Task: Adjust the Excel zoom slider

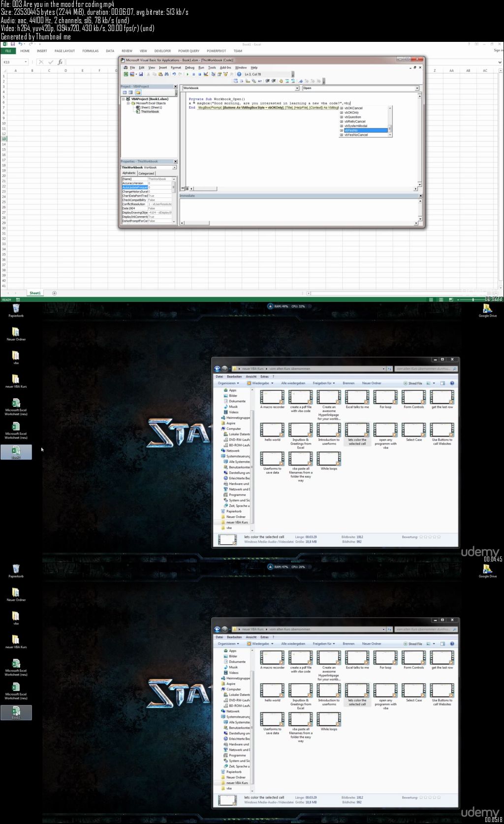Action: [x=473, y=299]
